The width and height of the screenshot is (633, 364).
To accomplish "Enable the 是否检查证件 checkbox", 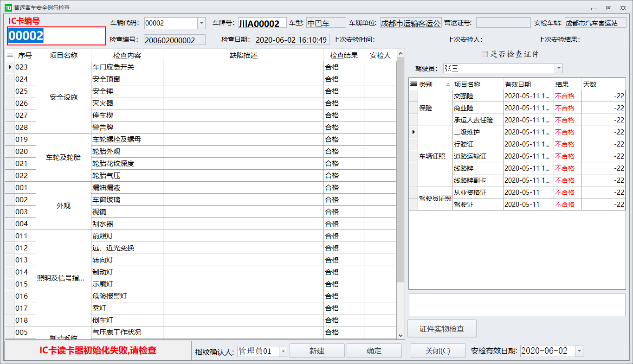I will coord(484,54).
